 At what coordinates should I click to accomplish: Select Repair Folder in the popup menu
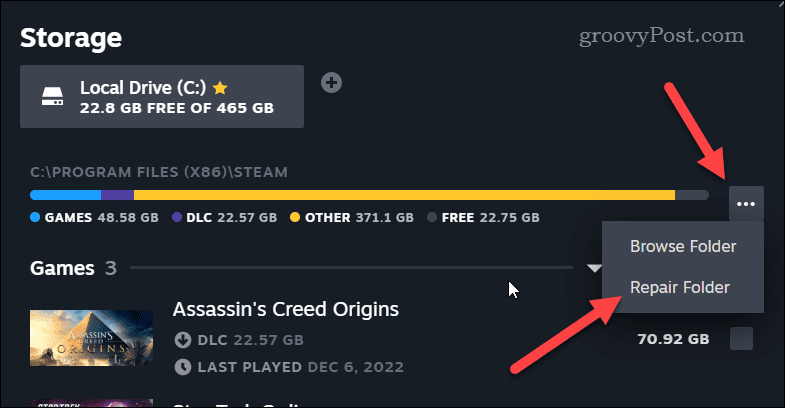tap(680, 287)
